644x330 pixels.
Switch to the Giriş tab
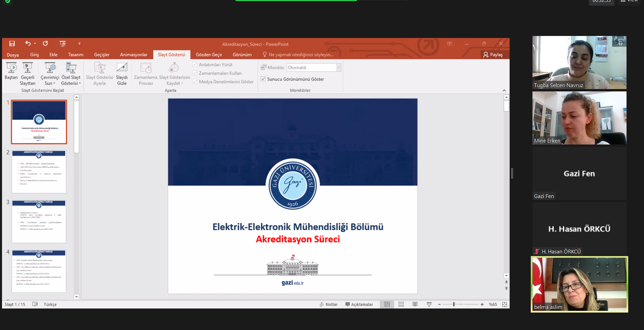pyautogui.click(x=35, y=55)
